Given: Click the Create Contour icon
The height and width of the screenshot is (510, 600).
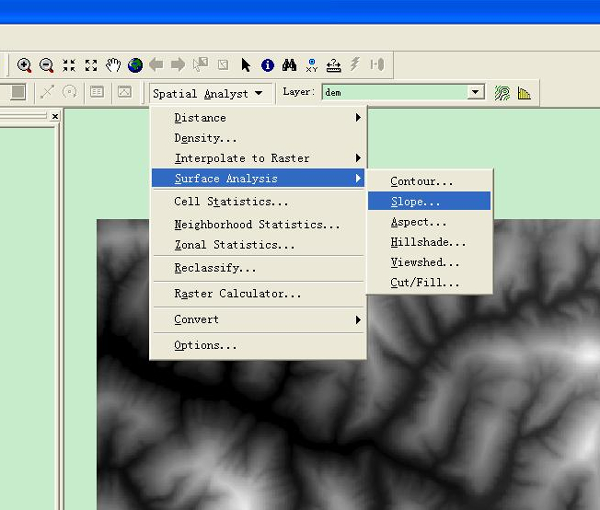Looking at the screenshot, I should click(x=502, y=93).
